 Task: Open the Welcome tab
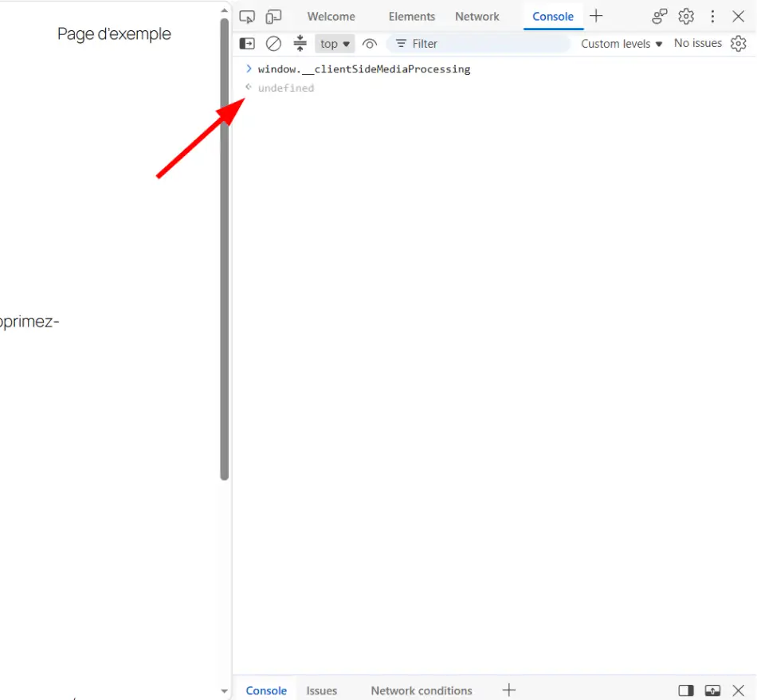coord(331,17)
